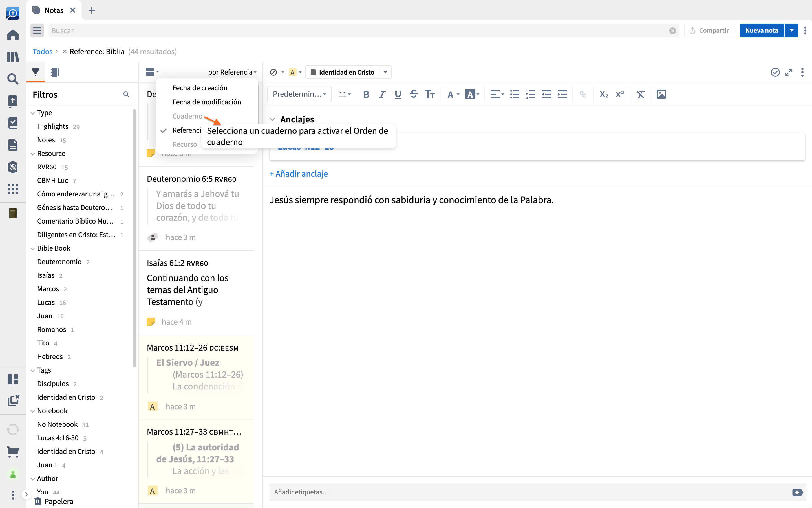Insert an image into the note
Viewport: 812px width, 508px height.
point(661,95)
